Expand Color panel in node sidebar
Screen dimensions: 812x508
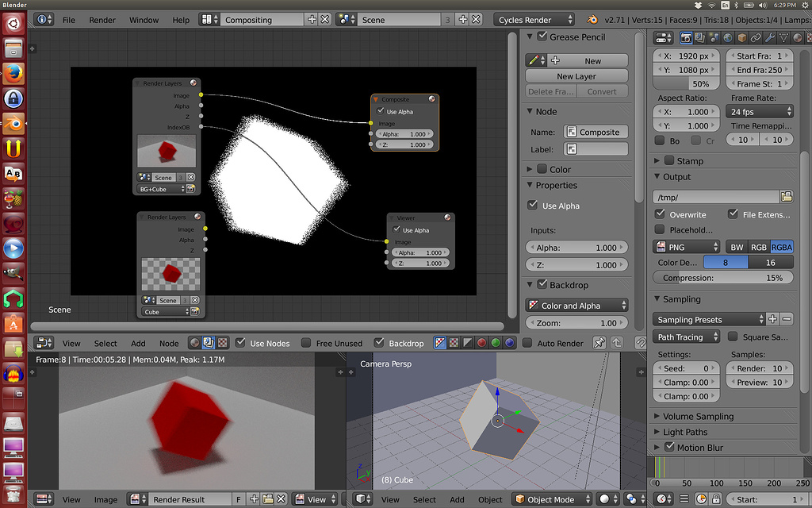529,169
